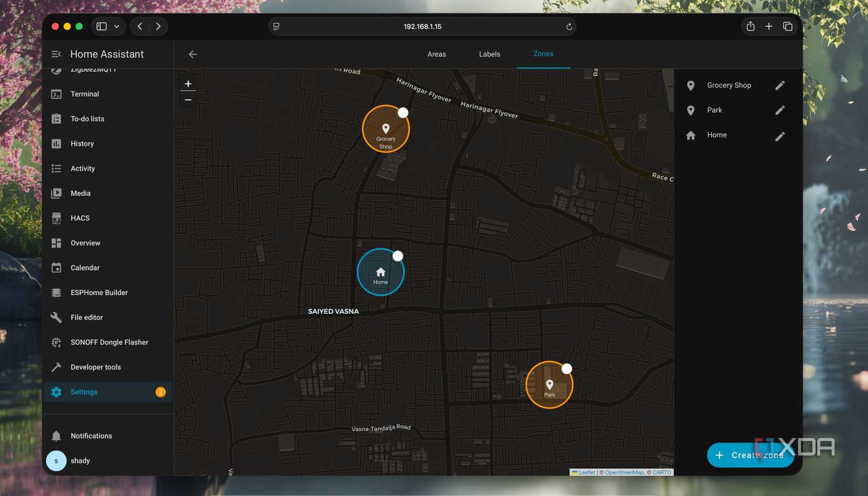
Task: Collapse the Home Assistant sidebar menu
Action: pyautogui.click(x=56, y=54)
